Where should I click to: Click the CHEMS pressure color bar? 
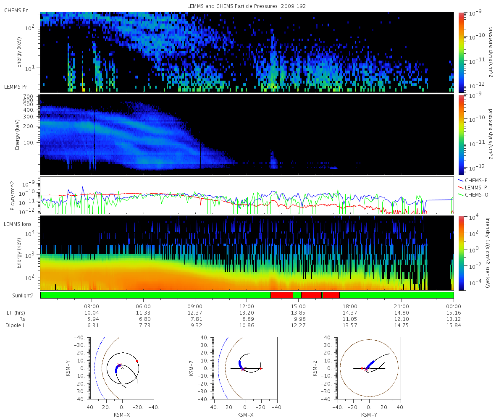(461, 52)
